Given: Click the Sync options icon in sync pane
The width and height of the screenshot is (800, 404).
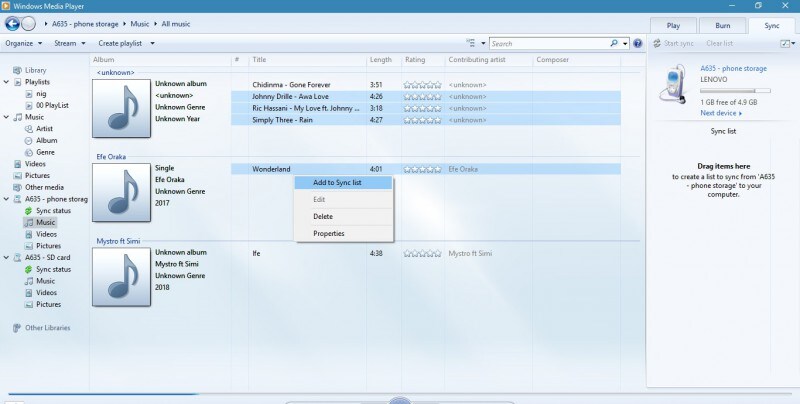Looking at the screenshot, I should tap(785, 43).
